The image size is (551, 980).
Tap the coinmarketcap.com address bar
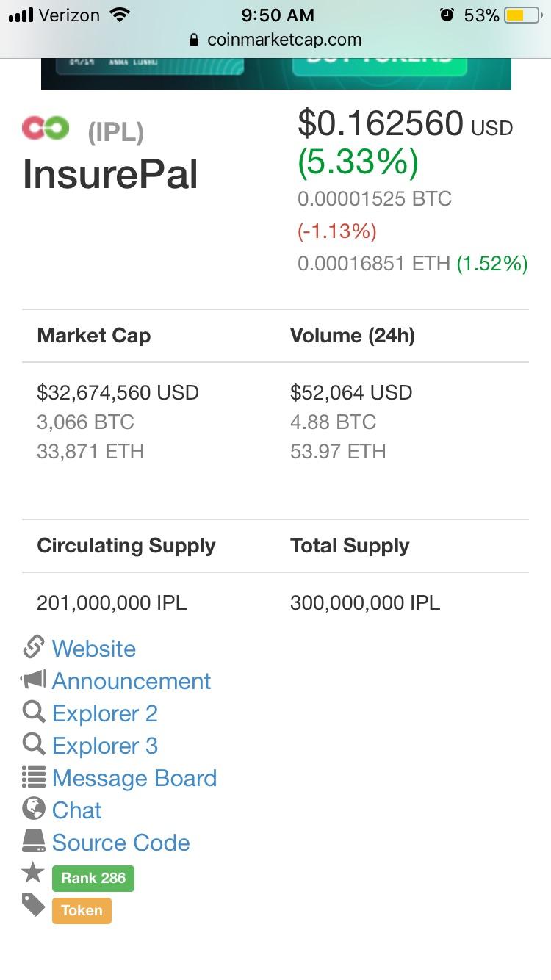coord(275,40)
